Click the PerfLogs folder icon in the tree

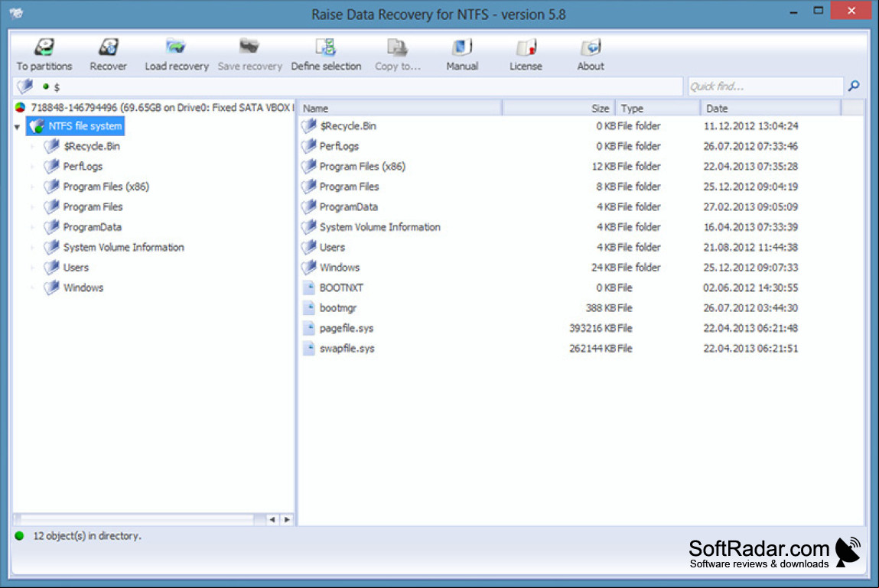coord(51,167)
